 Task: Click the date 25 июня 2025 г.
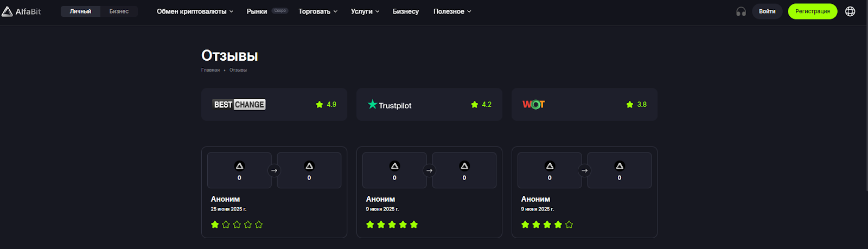pos(228,209)
